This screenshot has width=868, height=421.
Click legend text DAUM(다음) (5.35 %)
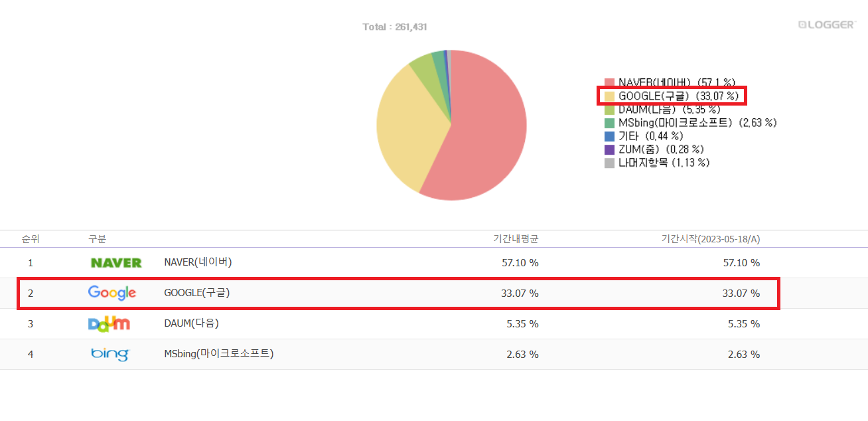click(x=669, y=110)
